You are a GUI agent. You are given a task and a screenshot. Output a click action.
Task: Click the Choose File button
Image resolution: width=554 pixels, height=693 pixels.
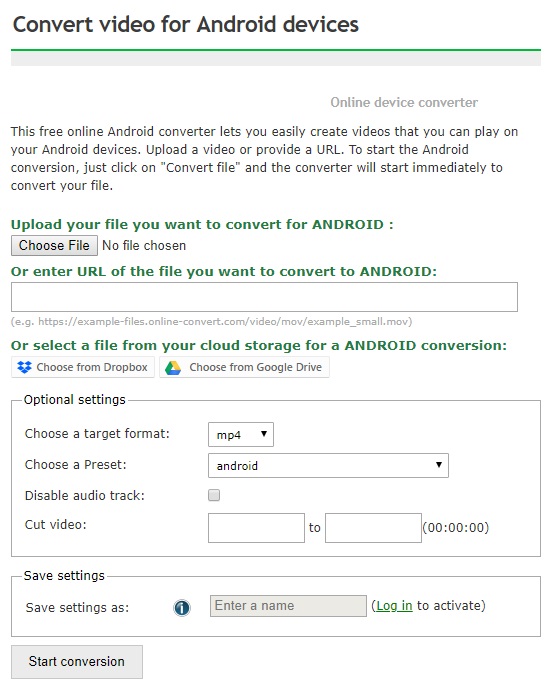54,246
